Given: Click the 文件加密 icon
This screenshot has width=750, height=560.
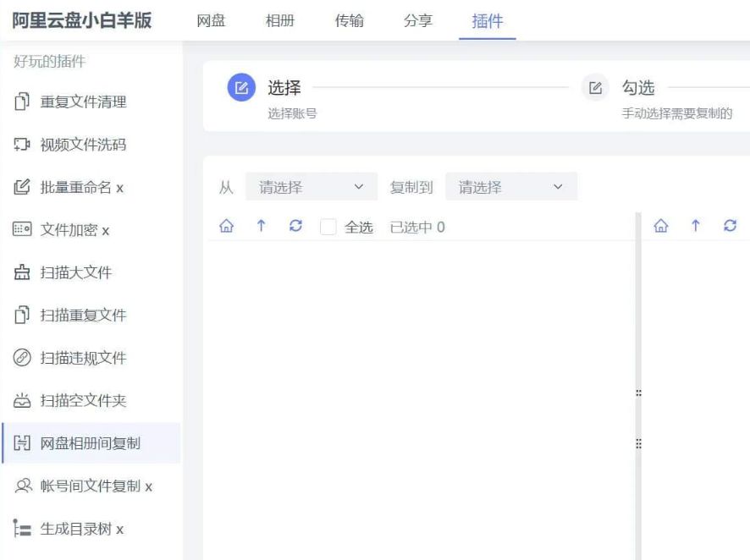Looking at the screenshot, I should click(22, 229).
